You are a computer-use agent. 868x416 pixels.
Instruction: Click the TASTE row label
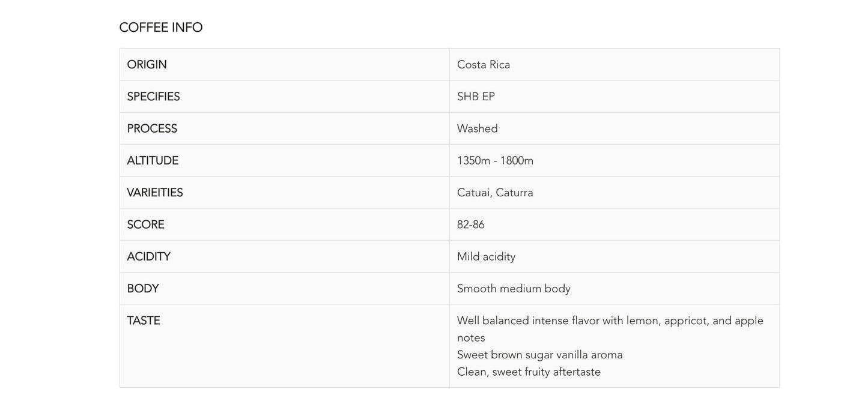tap(144, 321)
